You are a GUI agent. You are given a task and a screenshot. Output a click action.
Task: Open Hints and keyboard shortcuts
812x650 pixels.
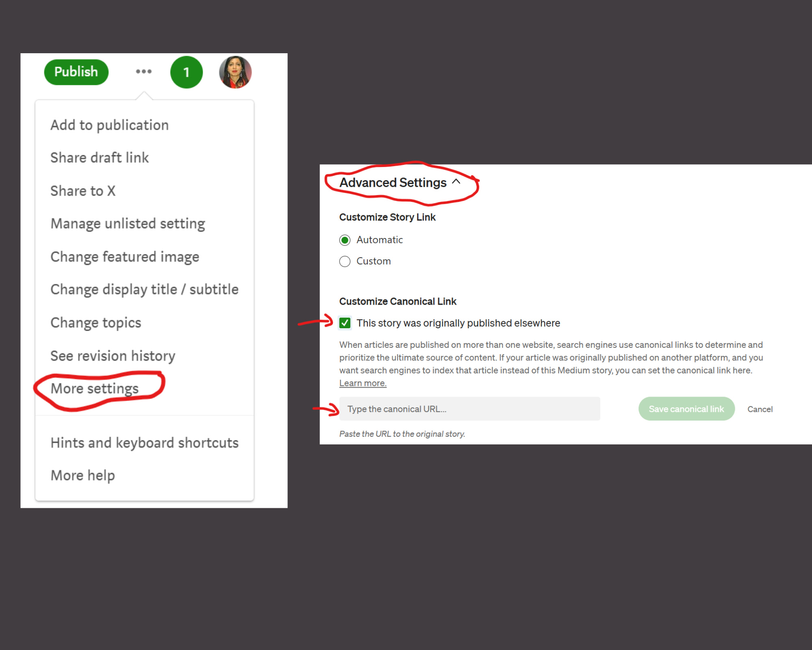tap(145, 443)
